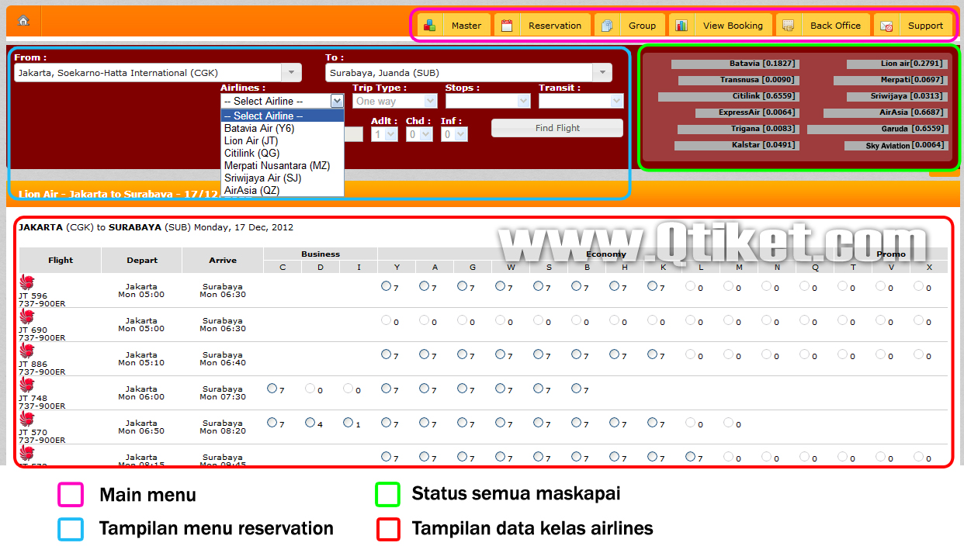
Task: Select class K radio for flight JT 596
Action: click(x=653, y=286)
